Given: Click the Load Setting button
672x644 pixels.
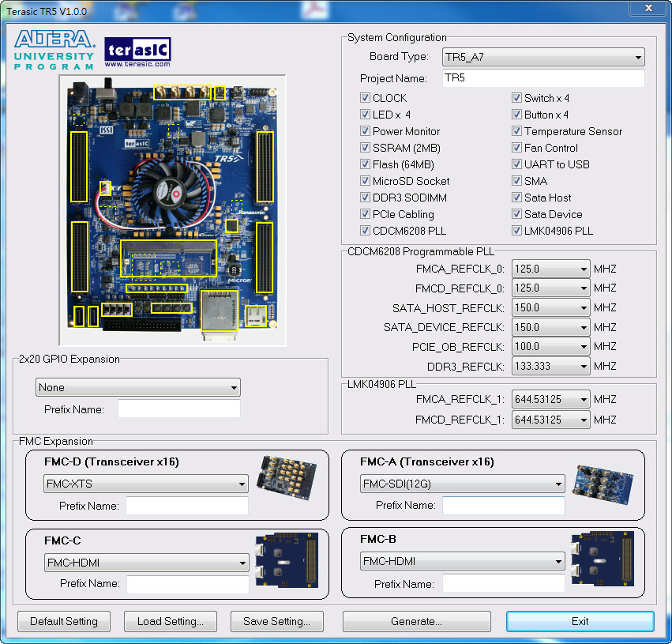Looking at the screenshot, I should point(170,621).
